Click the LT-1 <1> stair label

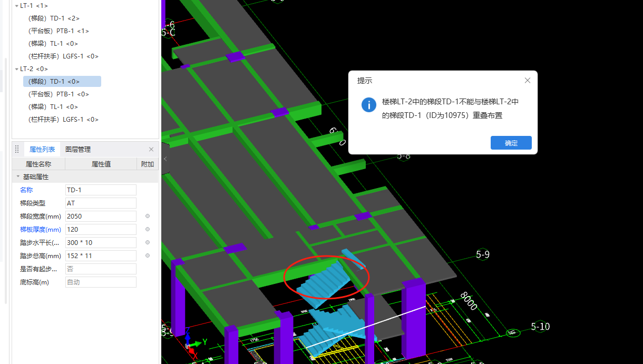[34, 6]
